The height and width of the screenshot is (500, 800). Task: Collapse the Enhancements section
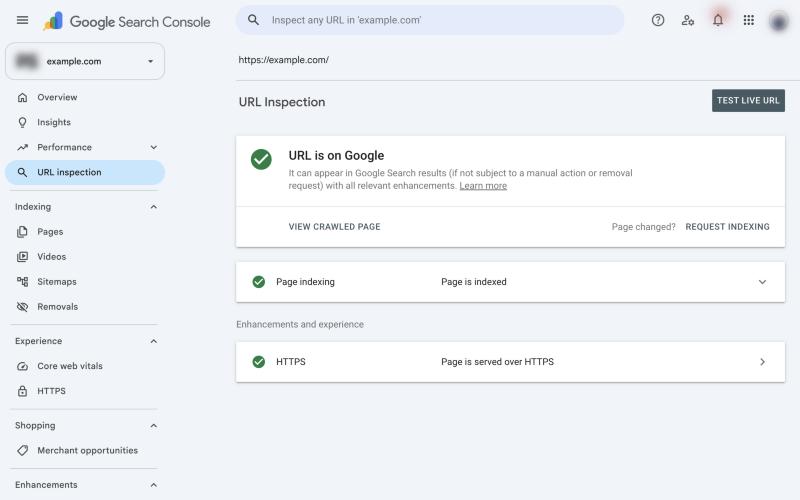click(154, 485)
